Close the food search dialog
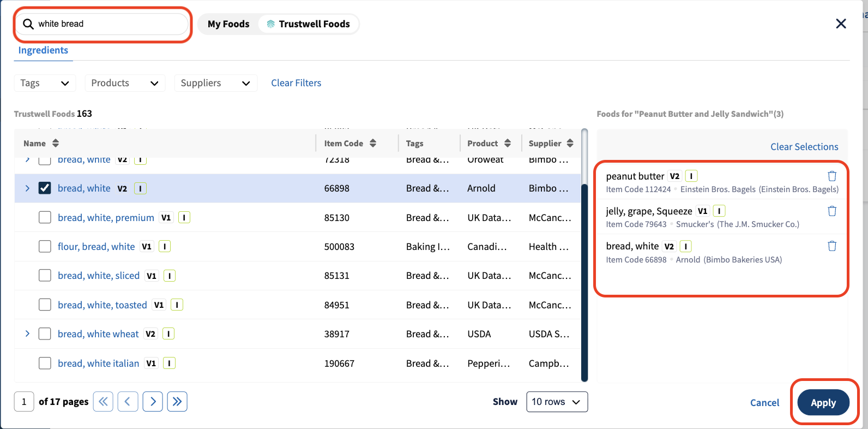This screenshot has width=868, height=429. [x=841, y=23]
